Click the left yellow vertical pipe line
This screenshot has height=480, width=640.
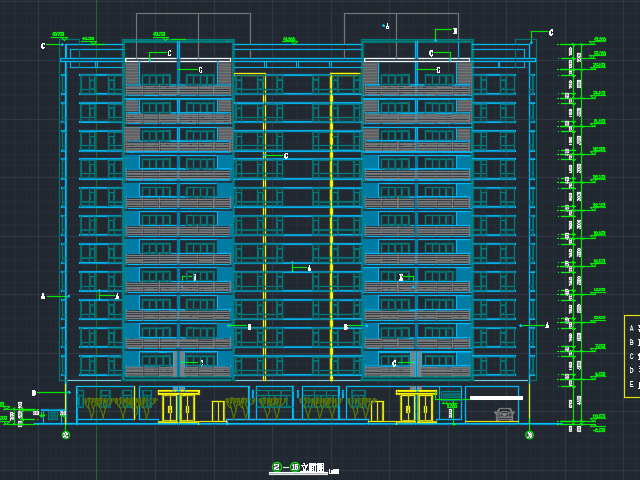coord(265,227)
